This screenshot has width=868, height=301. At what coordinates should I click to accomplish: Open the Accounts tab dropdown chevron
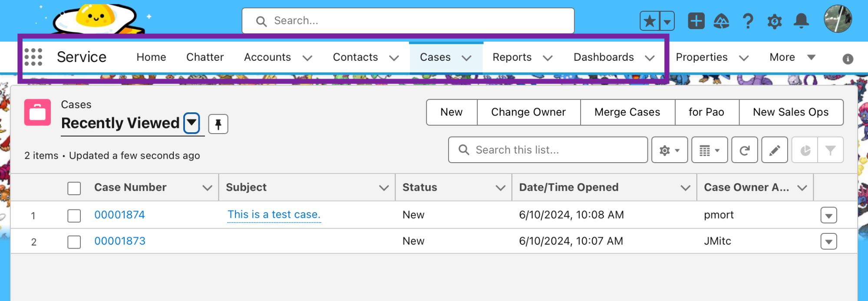tap(307, 58)
